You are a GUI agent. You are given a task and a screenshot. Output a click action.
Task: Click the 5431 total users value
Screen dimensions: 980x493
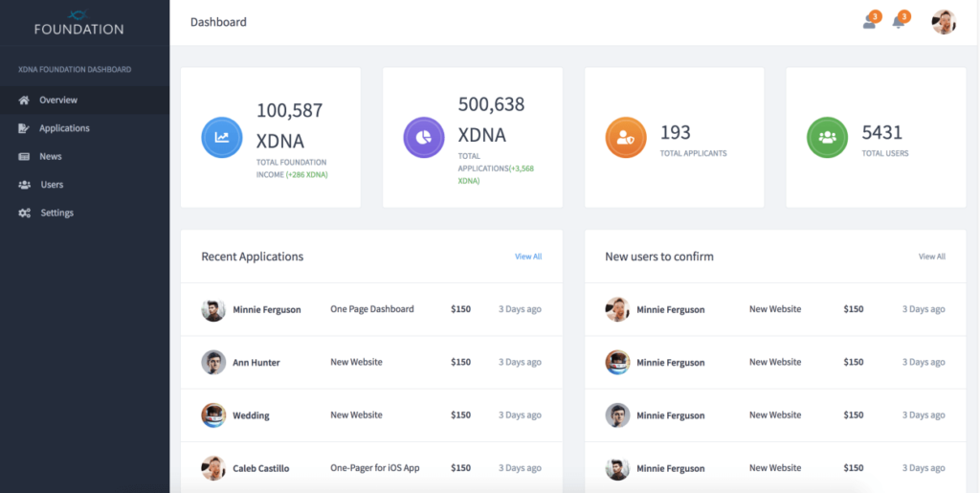881,132
